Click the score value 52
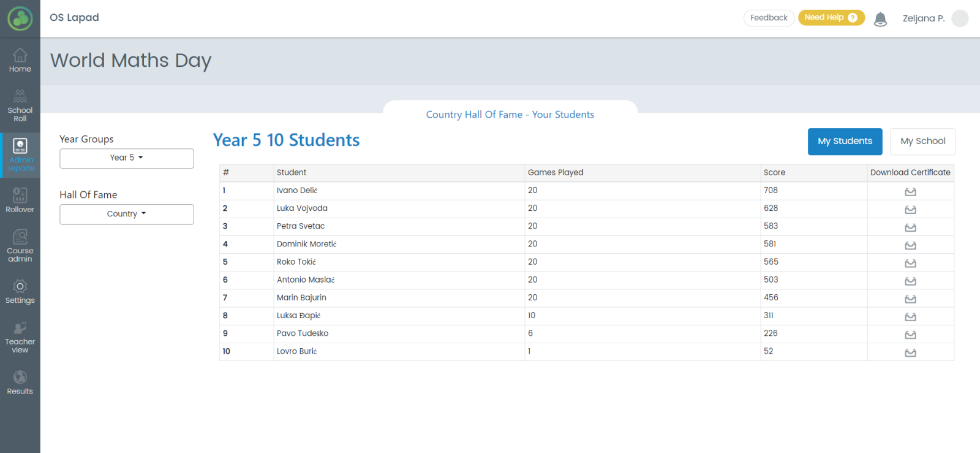 point(768,351)
